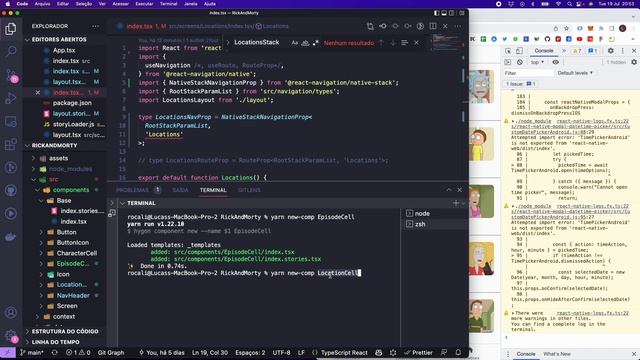Open package.json in open editors
The width and height of the screenshot is (640, 360).
72,103
